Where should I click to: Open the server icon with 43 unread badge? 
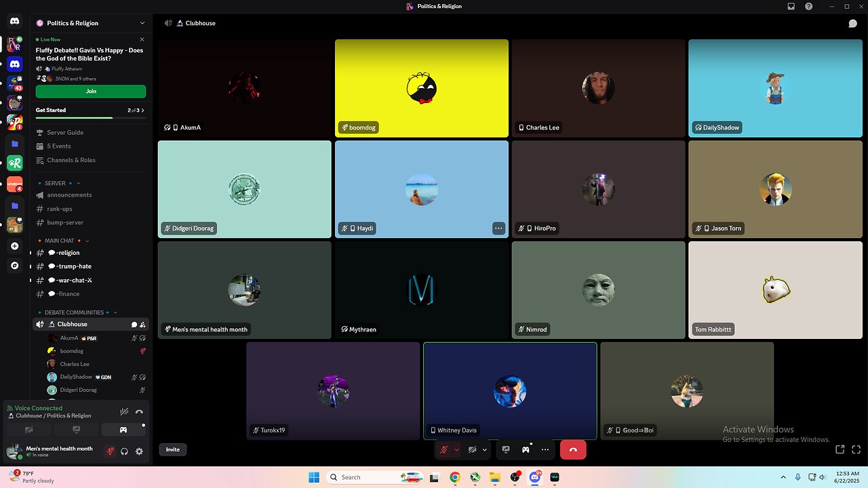point(15,84)
